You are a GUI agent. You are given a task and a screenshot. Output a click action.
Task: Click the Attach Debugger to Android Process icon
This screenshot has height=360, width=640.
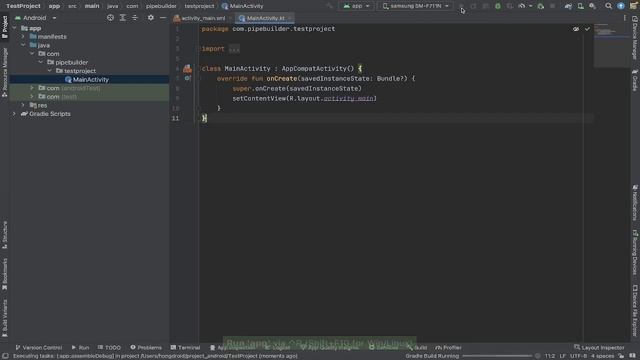541,6
